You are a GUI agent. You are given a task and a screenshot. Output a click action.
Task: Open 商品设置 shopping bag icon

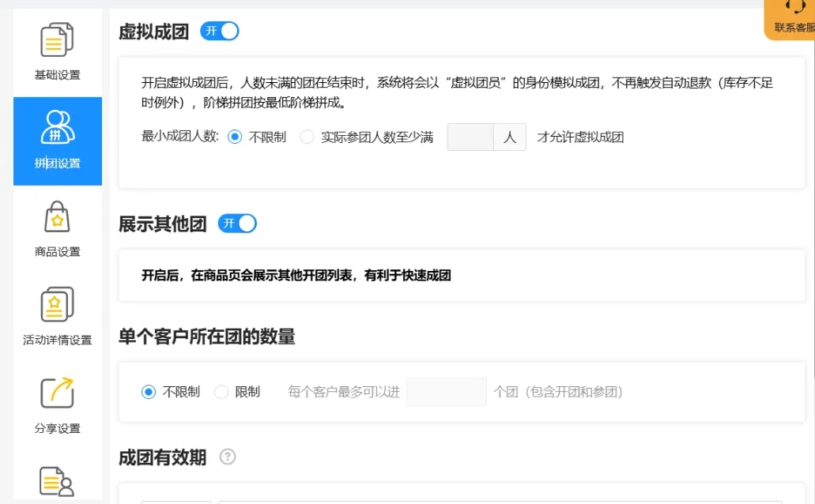tap(57, 216)
